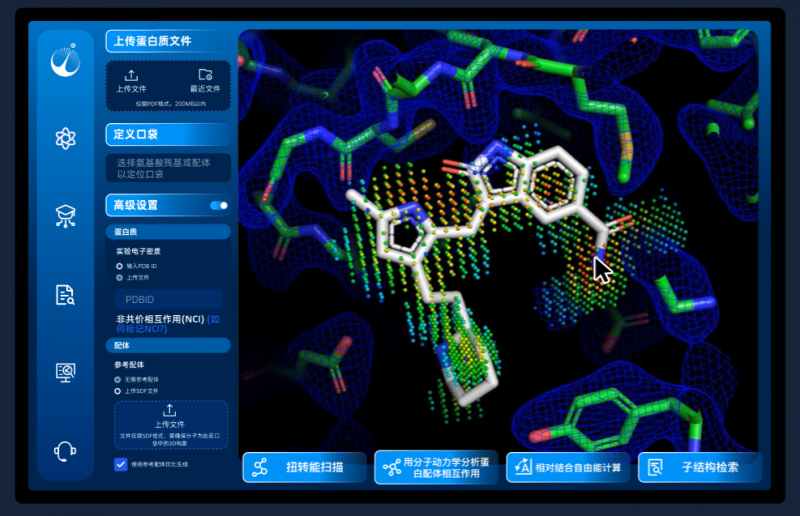Toggle the 高级设置 switch off
The width and height of the screenshot is (800, 516).
click(219, 206)
